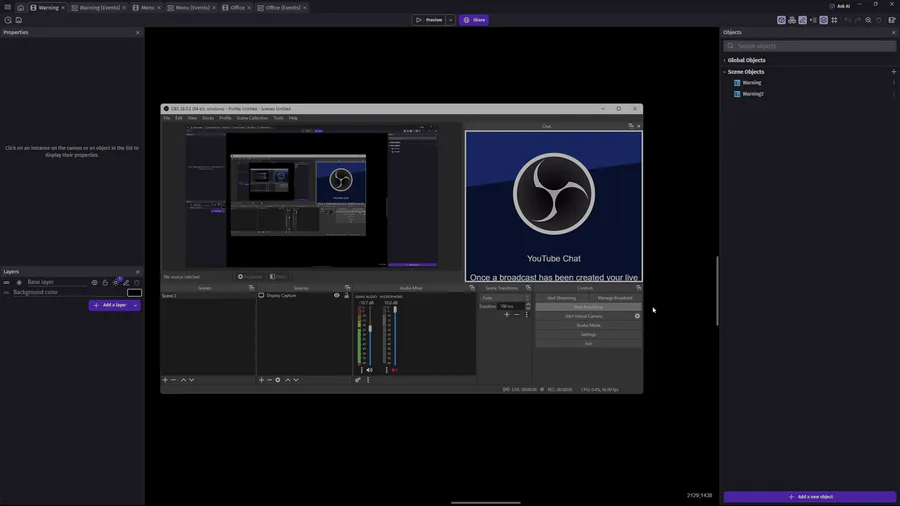This screenshot has height=506, width=900.
Task: Select the Base layer radio button
Action: 19,282
